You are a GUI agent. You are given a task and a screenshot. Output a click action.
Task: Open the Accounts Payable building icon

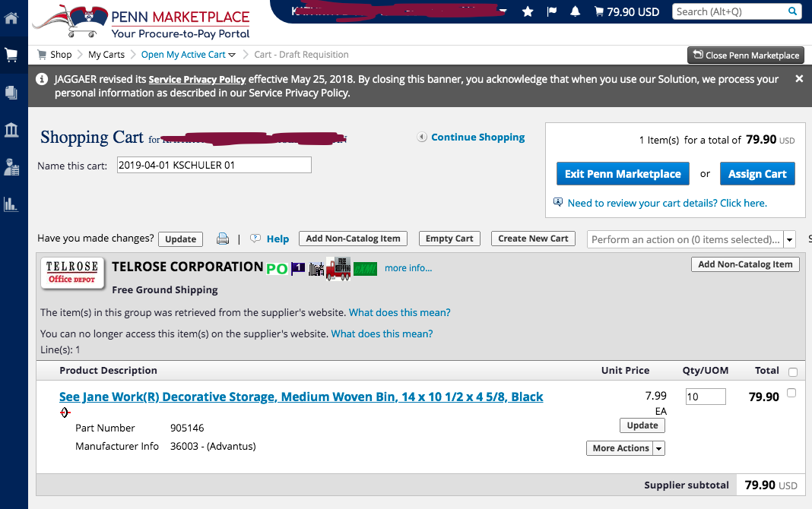(11, 130)
